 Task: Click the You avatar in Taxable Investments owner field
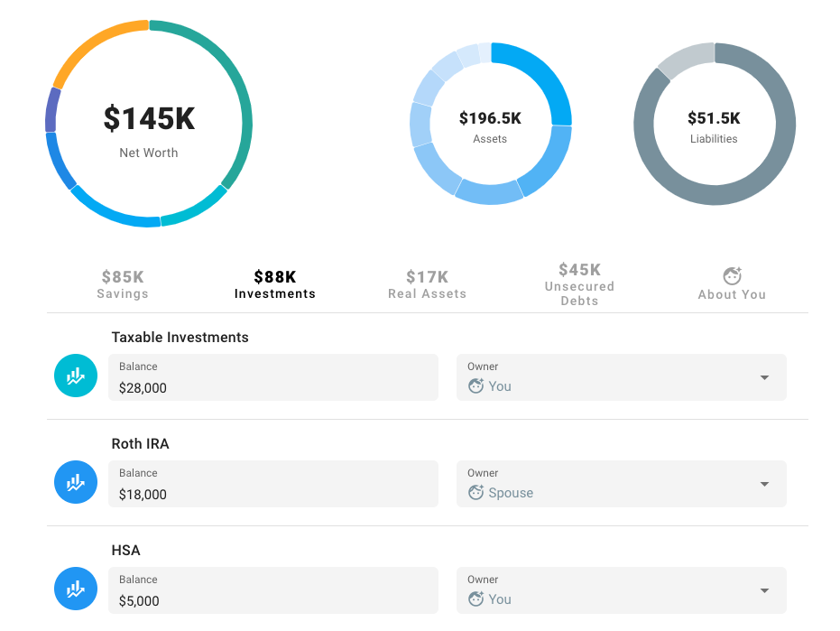(x=475, y=386)
